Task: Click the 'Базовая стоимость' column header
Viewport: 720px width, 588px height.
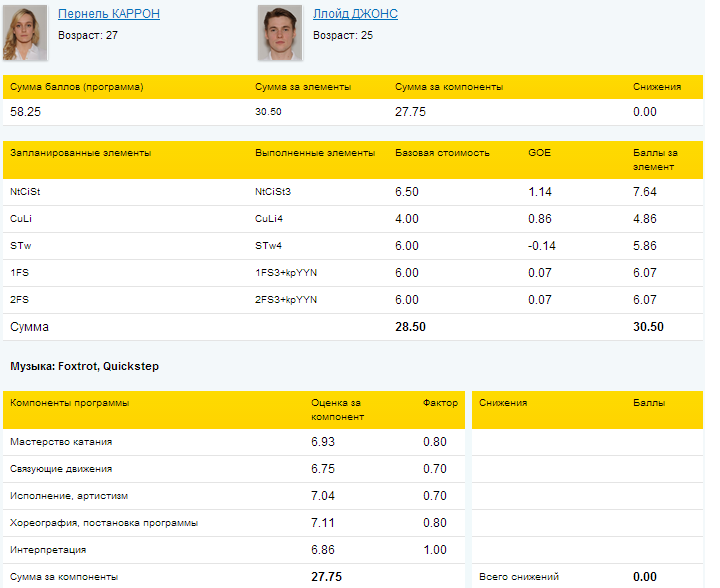Action: coord(442,153)
